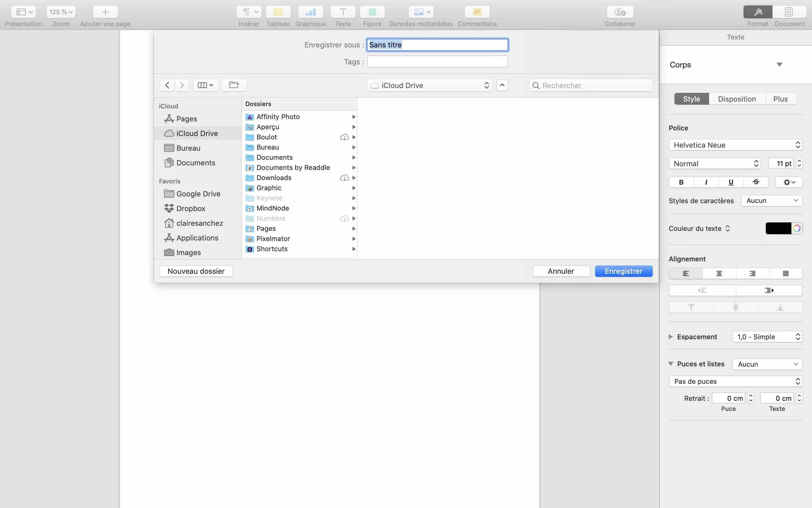Click the Nouveau dossier button
Viewport: 812px width, 508px height.
[x=196, y=271]
